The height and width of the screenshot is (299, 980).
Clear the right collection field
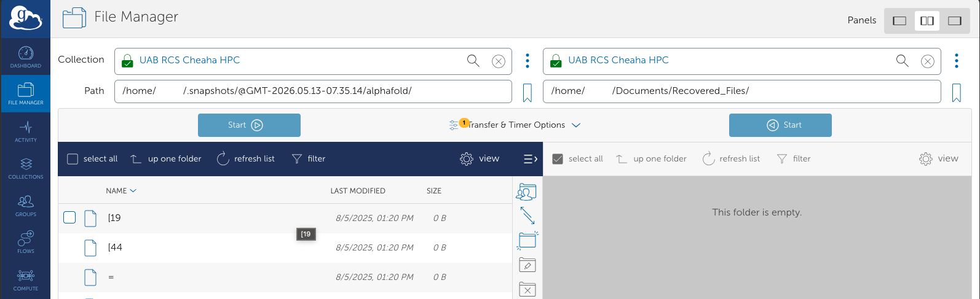point(928,61)
